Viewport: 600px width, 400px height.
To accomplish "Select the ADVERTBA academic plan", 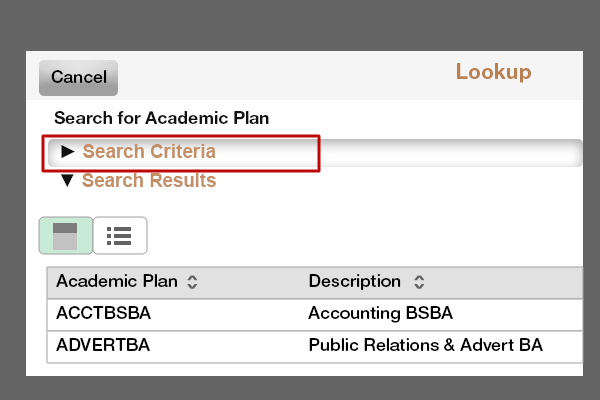I will tap(103, 345).
